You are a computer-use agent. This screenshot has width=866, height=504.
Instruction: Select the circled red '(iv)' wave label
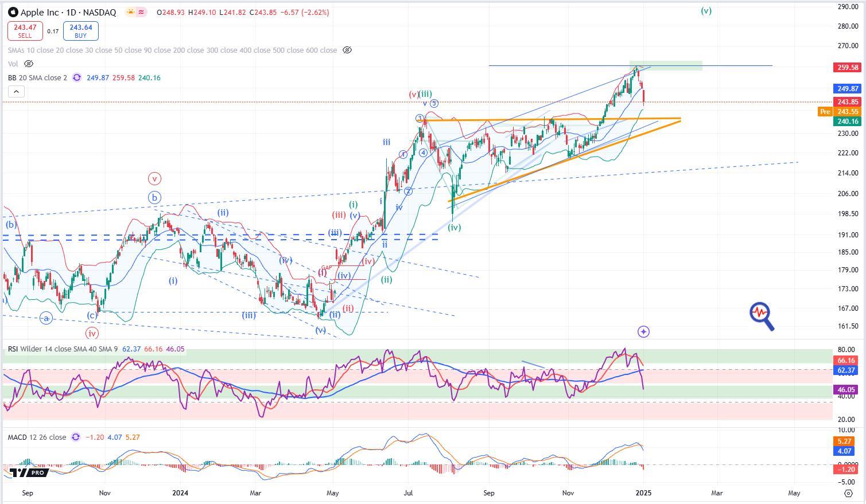click(x=92, y=333)
